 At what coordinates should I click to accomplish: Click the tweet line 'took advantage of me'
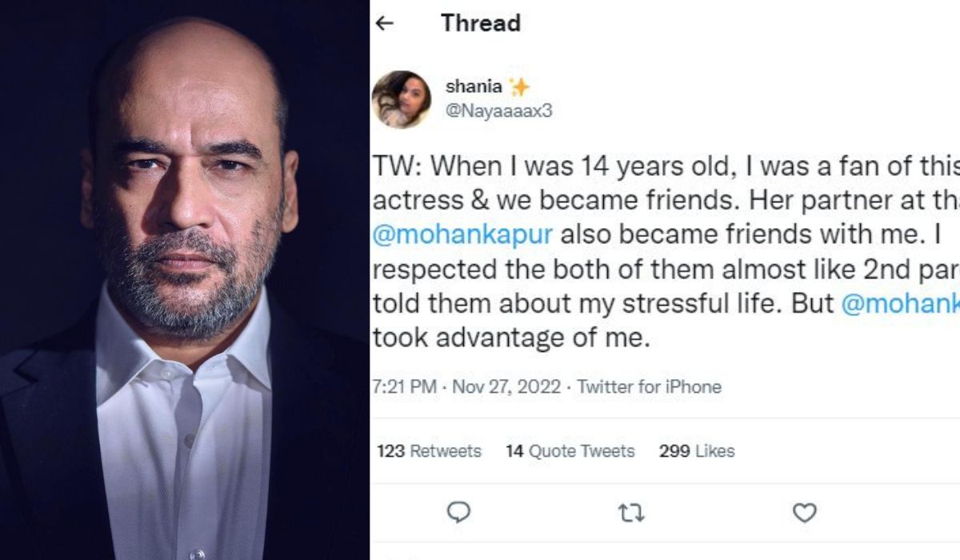click(509, 339)
